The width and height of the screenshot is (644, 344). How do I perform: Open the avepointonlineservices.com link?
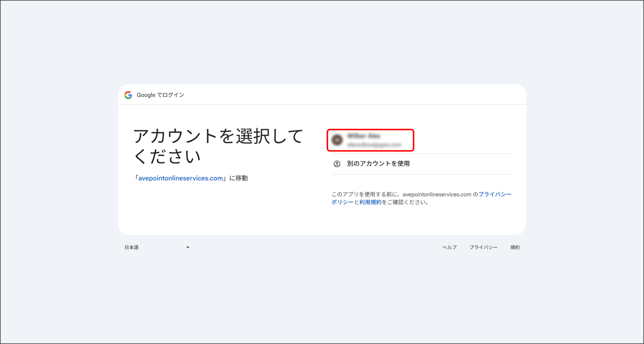180,178
